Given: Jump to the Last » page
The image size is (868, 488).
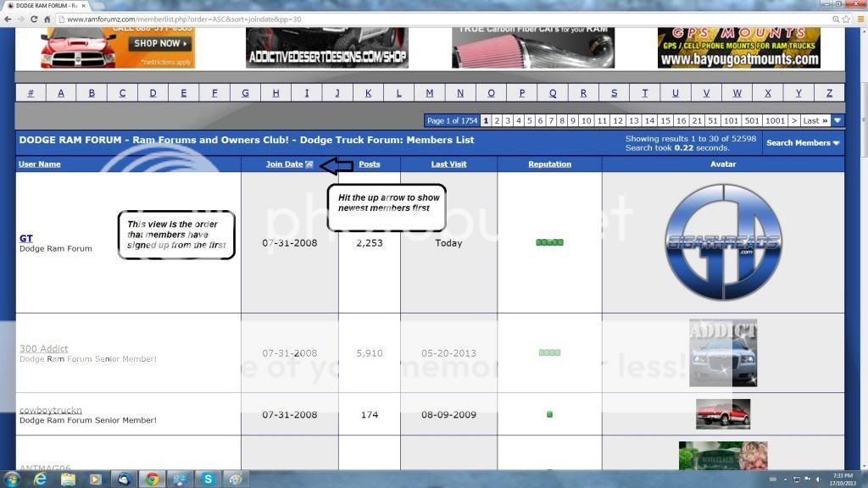Looking at the screenshot, I should pyautogui.click(x=815, y=120).
